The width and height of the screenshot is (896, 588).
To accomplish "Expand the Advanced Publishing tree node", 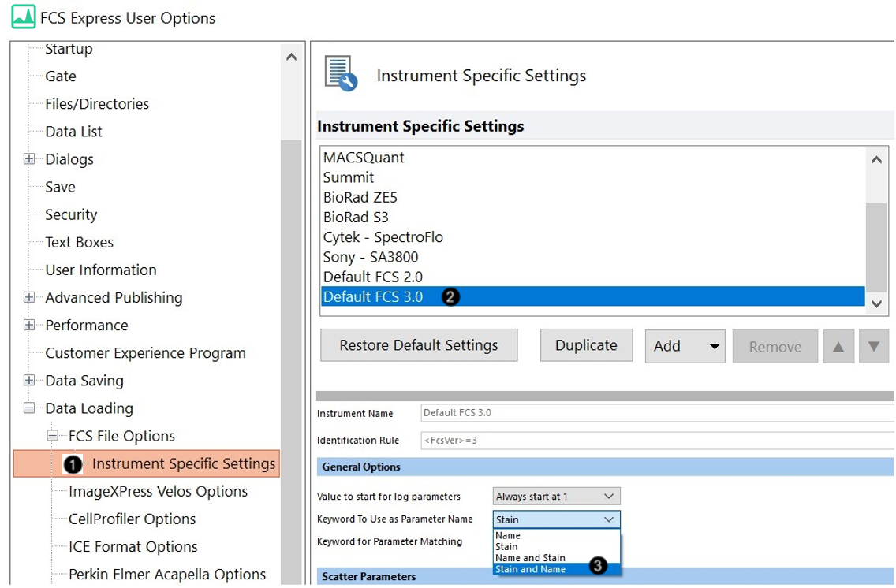I will click(x=29, y=297).
